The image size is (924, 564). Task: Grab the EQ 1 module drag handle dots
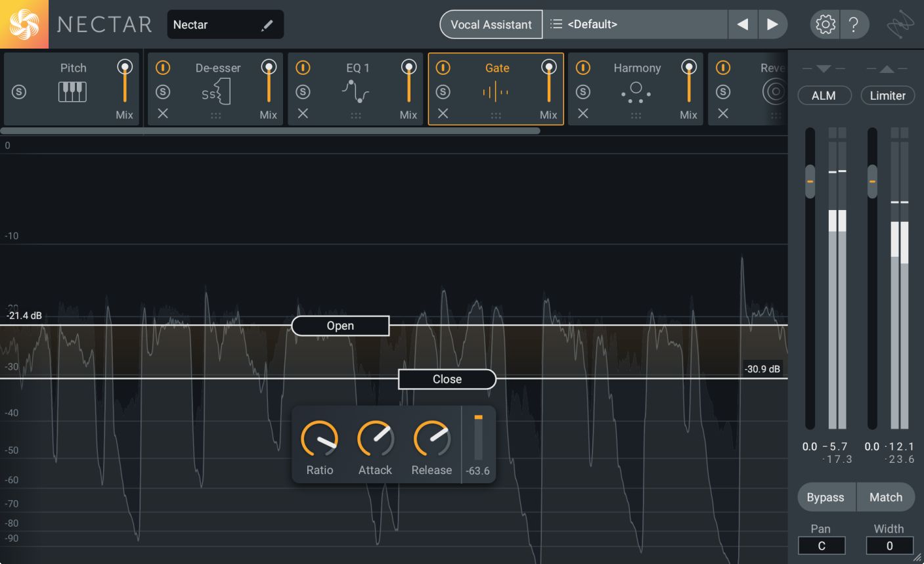pyautogui.click(x=356, y=116)
